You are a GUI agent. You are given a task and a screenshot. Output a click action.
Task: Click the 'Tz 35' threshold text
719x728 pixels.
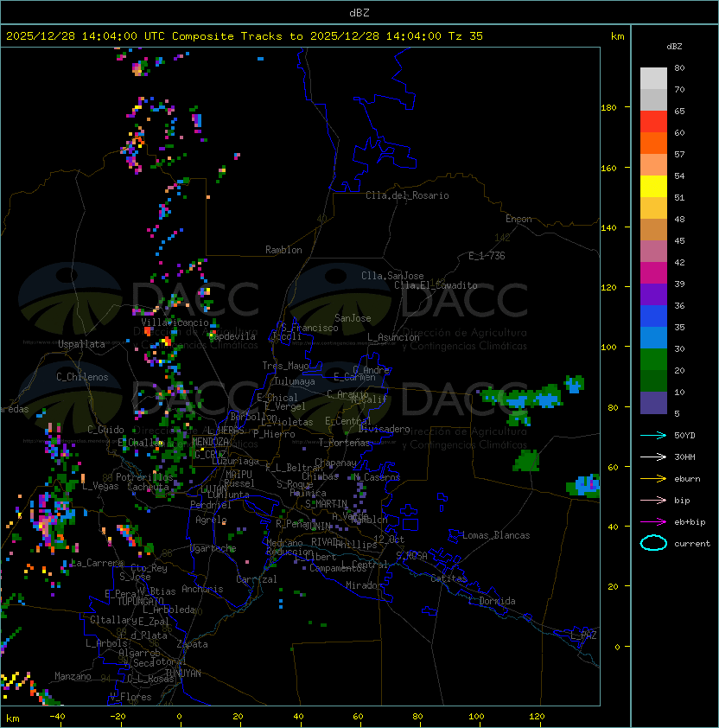[466, 36]
